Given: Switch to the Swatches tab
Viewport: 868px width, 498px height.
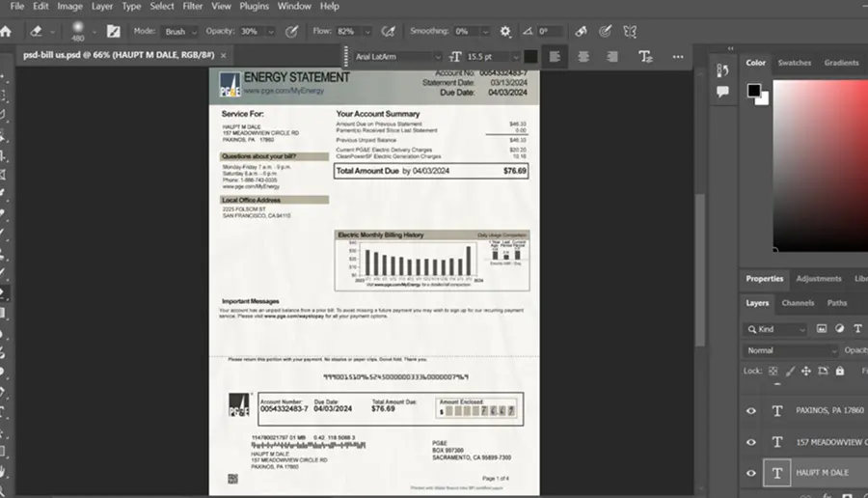Looking at the screenshot, I should click(x=795, y=63).
